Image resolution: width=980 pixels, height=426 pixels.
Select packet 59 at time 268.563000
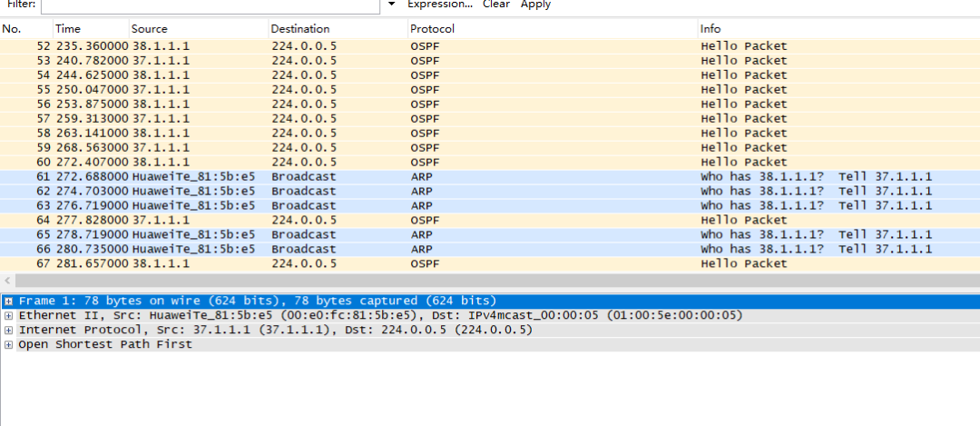click(x=490, y=148)
